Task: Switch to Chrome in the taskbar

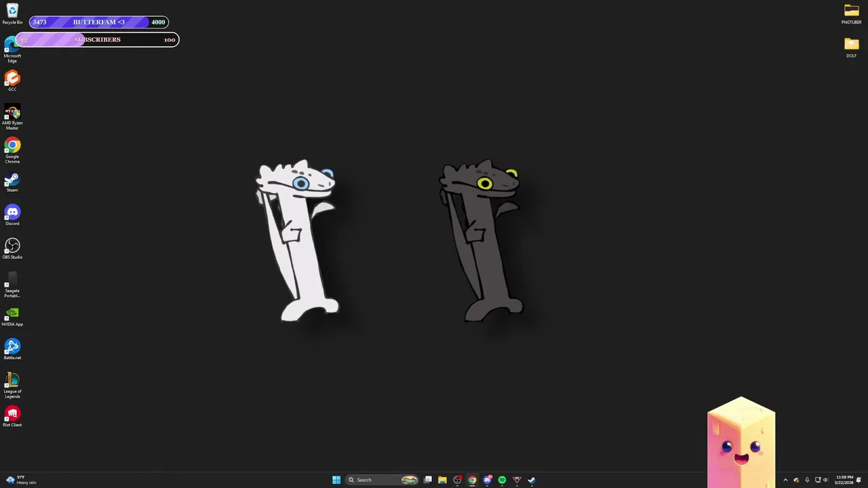Action: coord(472,480)
